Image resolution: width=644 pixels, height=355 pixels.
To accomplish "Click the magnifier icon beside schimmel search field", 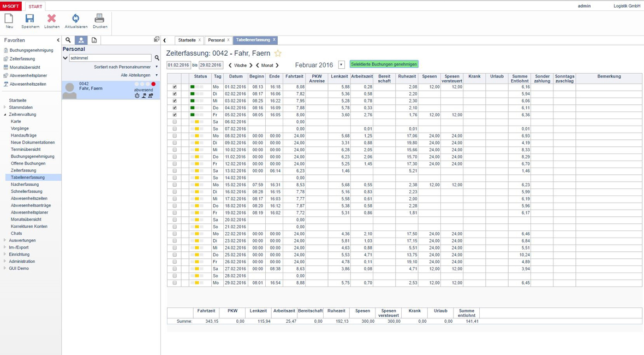I will pos(157,58).
